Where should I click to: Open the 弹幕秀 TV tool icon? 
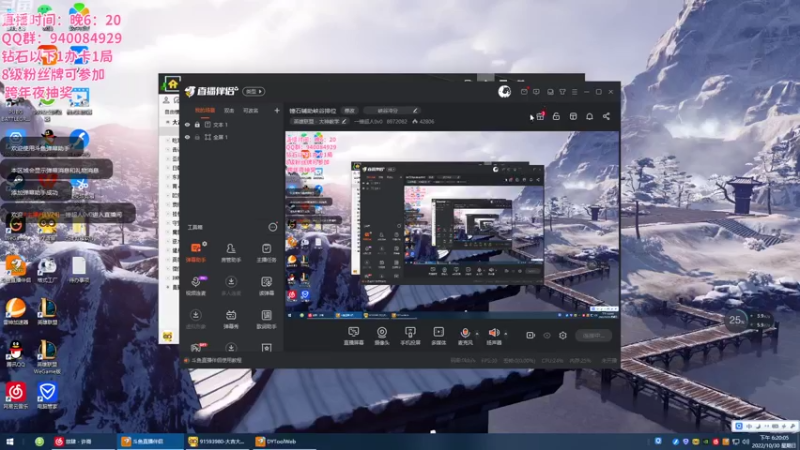click(231, 319)
